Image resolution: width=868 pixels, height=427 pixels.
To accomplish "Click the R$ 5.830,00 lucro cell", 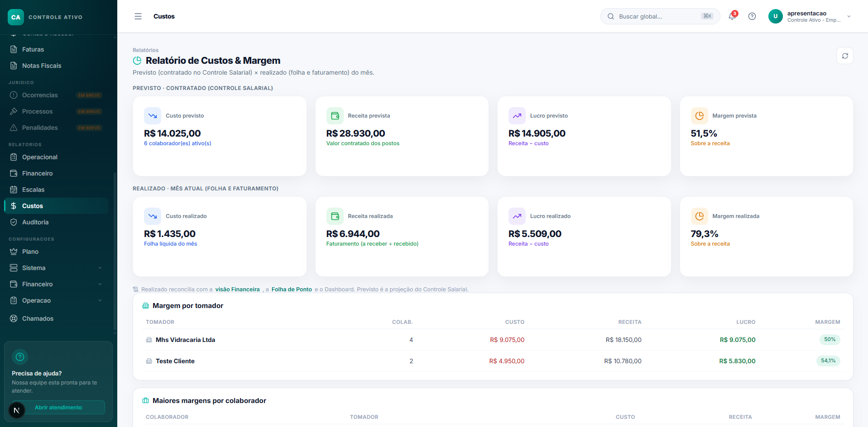I will coord(737,361).
